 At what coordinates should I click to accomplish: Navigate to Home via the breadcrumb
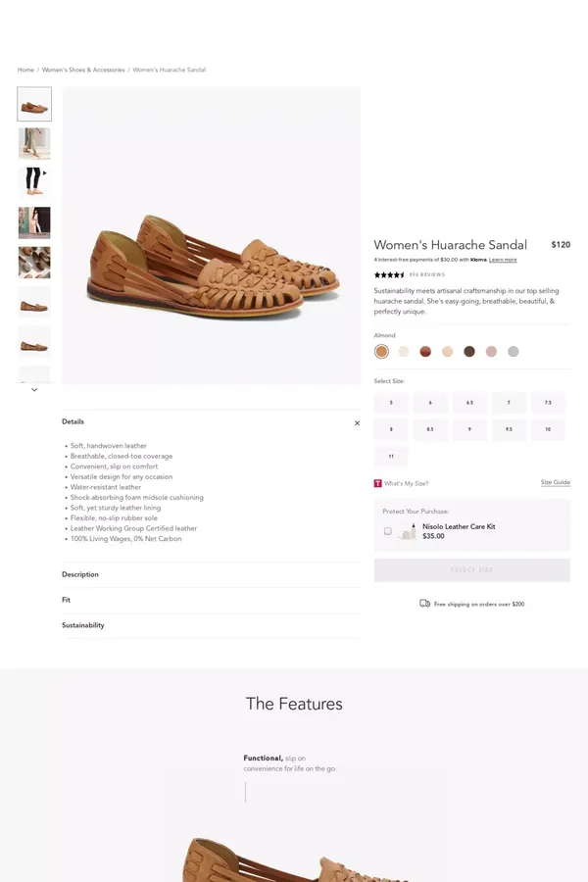(x=25, y=70)
